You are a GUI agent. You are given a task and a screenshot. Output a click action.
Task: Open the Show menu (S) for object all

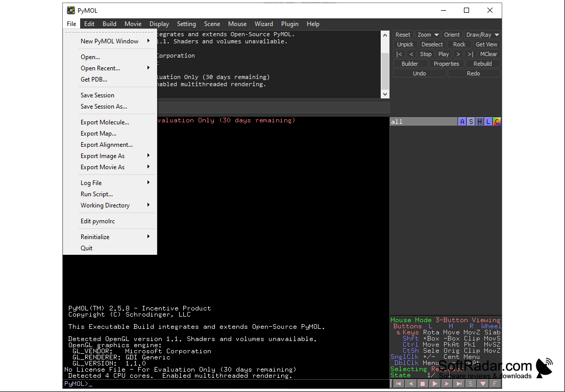click(471, 122)
